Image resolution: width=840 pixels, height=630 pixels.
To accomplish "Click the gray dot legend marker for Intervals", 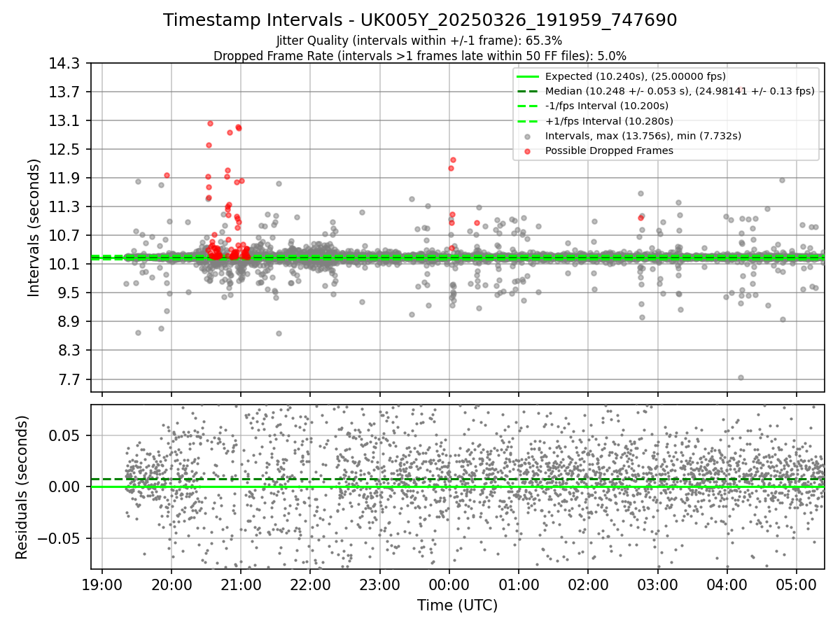I will coord(528,136).
